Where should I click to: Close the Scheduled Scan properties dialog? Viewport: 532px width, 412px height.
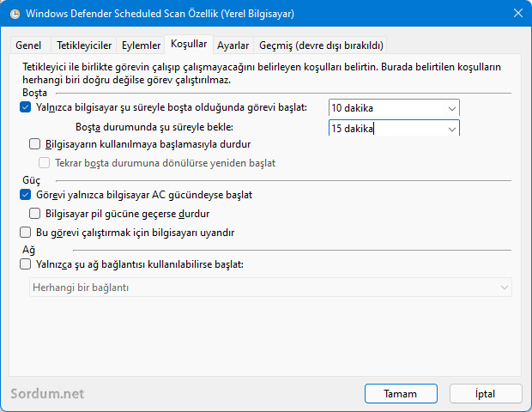(517, 13)
